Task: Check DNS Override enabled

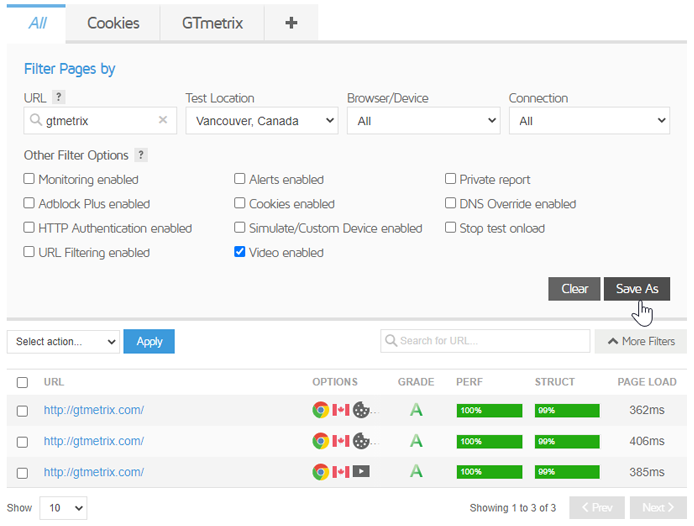Action: coord(450,203)
